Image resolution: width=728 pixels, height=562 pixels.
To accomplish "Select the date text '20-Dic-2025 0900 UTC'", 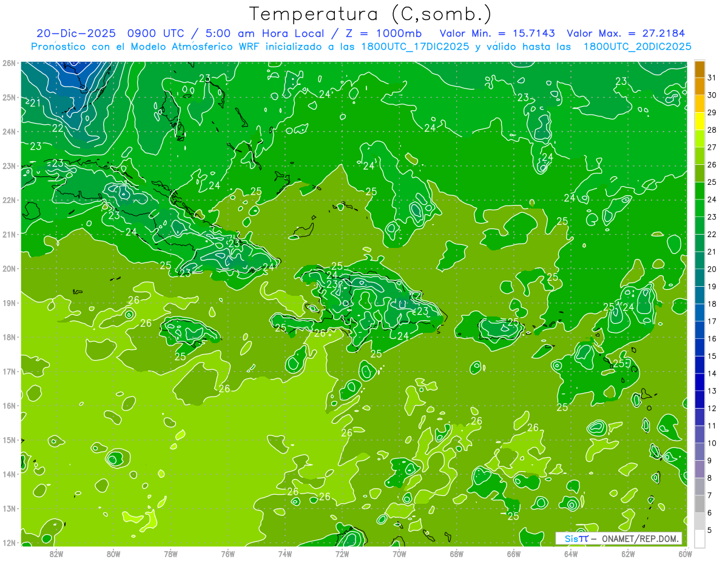I will tap(110, 33).
